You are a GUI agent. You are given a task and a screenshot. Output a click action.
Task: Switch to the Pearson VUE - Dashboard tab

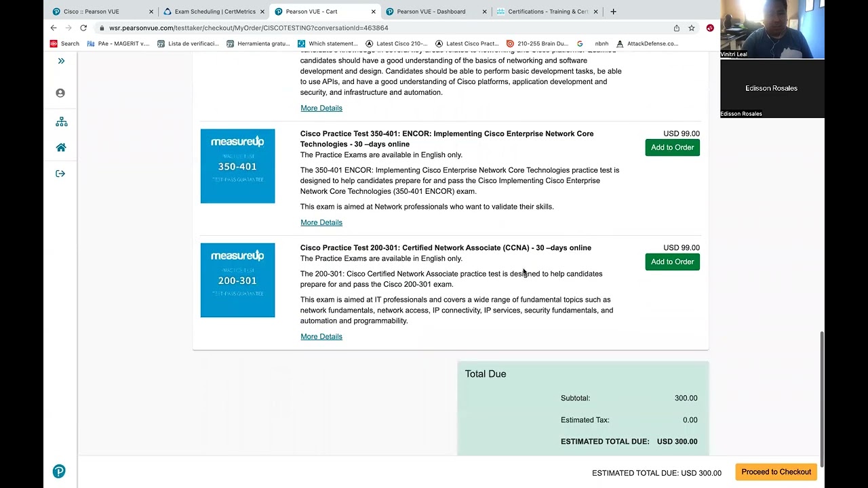437,12
